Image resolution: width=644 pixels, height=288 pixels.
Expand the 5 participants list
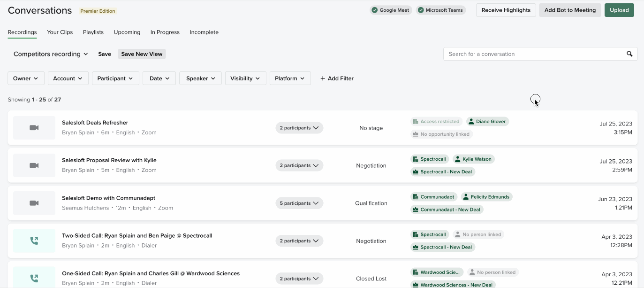pos(299,203)
